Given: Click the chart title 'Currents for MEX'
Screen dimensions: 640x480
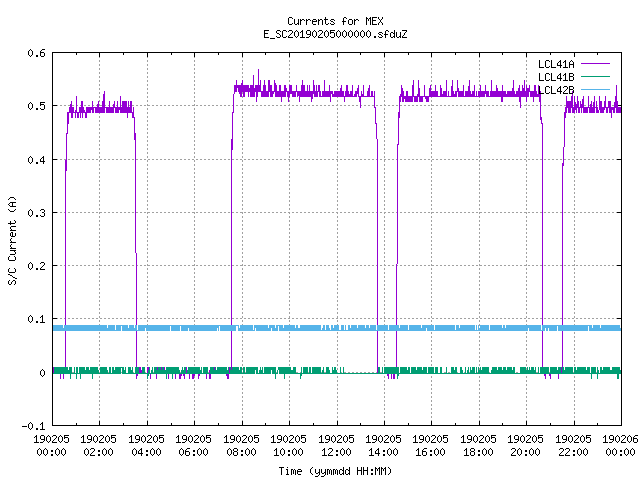Looking at the screenshot, I should coord(335,21).
